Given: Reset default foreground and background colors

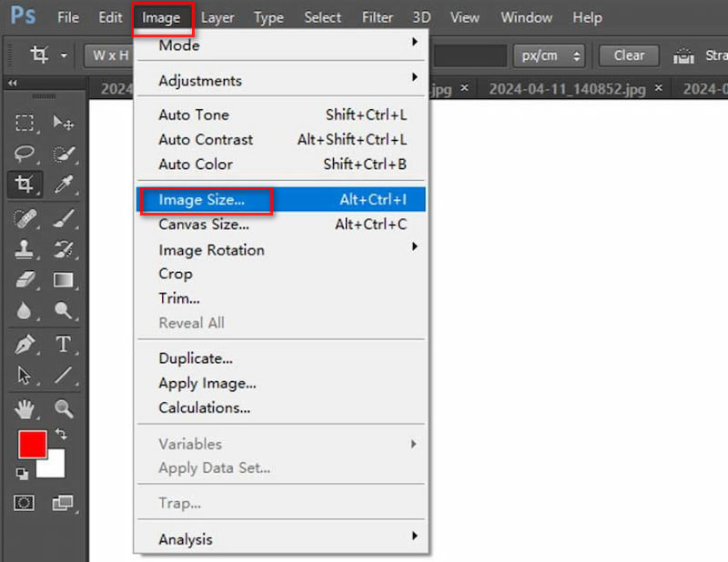Looking at the screenshot, I should point(21,474).
